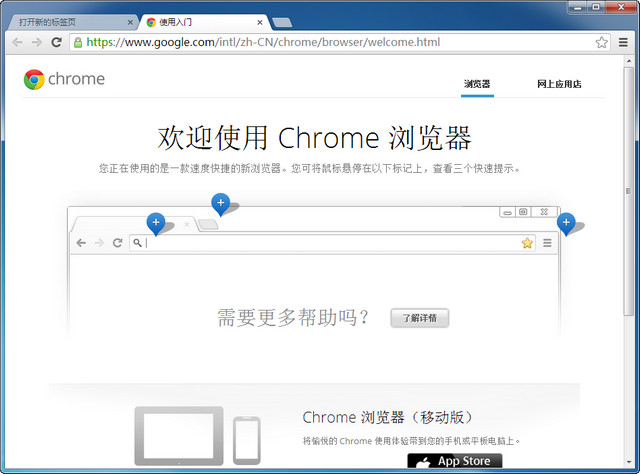This screenshot has width=640, height=474.
Task: Click the Forward arrow in the top toolbar
Action: 37,42
